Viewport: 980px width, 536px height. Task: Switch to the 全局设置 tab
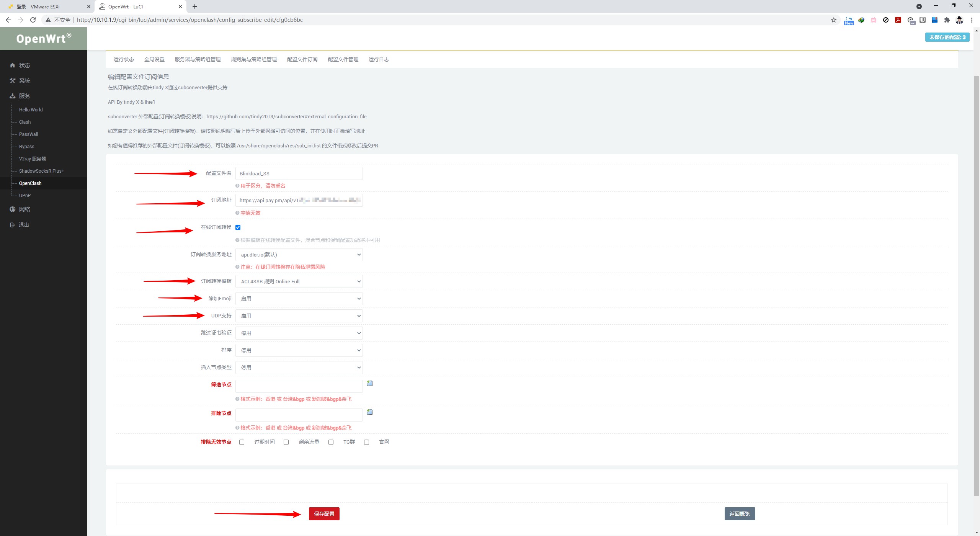[x=154, y=59]
